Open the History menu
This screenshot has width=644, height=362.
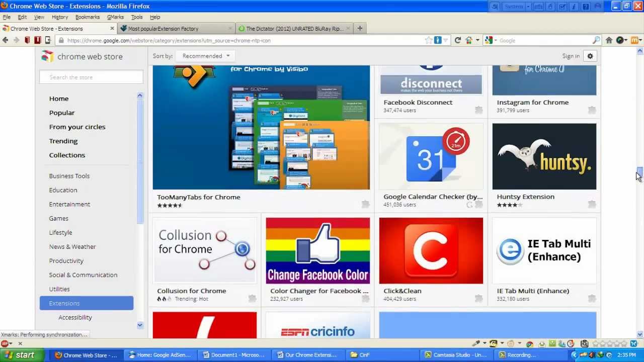(59, 17)
